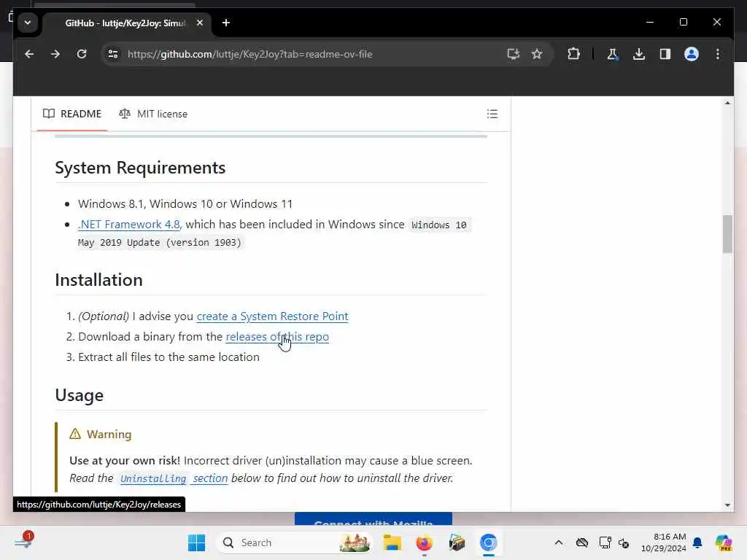Open File Explorer from taskbar
The width and height of the screenshot is (747, 560).
pyautogui.click(x=392, y=542)
